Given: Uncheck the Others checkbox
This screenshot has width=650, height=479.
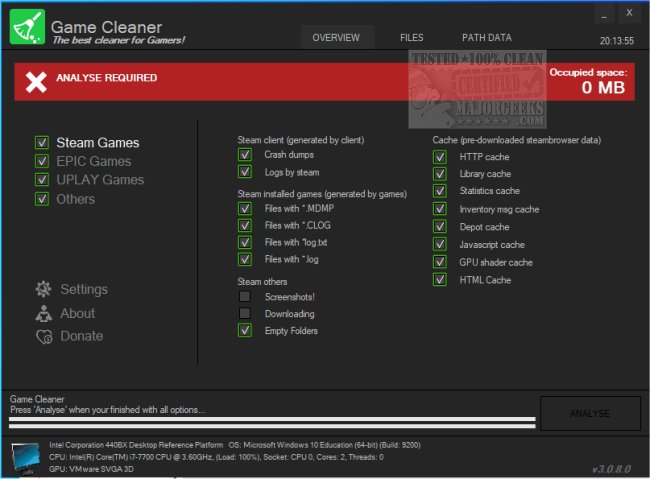Looking at the screenshot, I should [x=42, y=199].
